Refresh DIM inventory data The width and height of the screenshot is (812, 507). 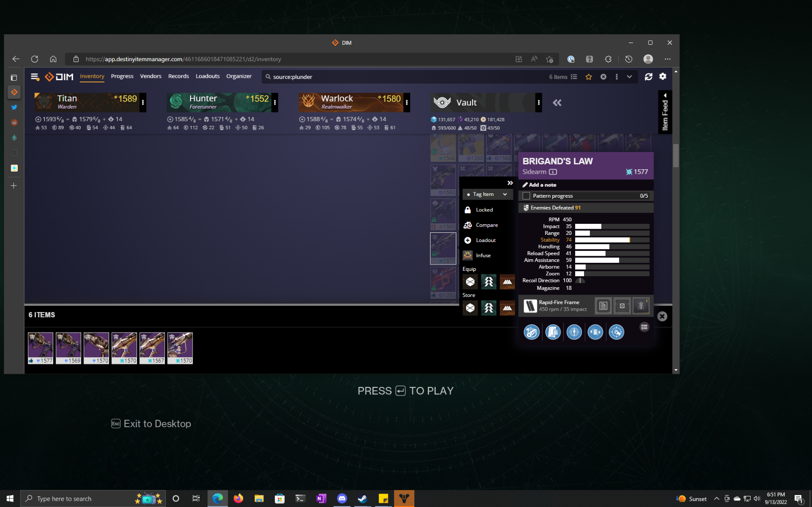pyautogui.click(x=648, y=77)
